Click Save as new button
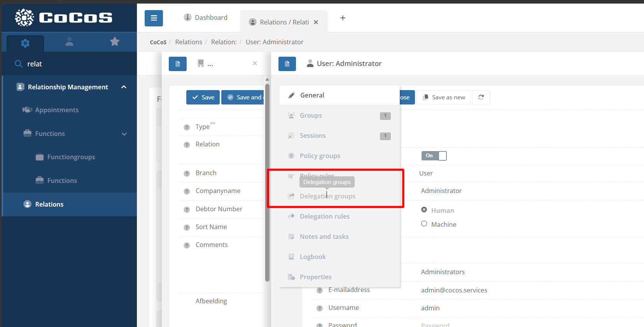644x327 pixels. [444, 97]
